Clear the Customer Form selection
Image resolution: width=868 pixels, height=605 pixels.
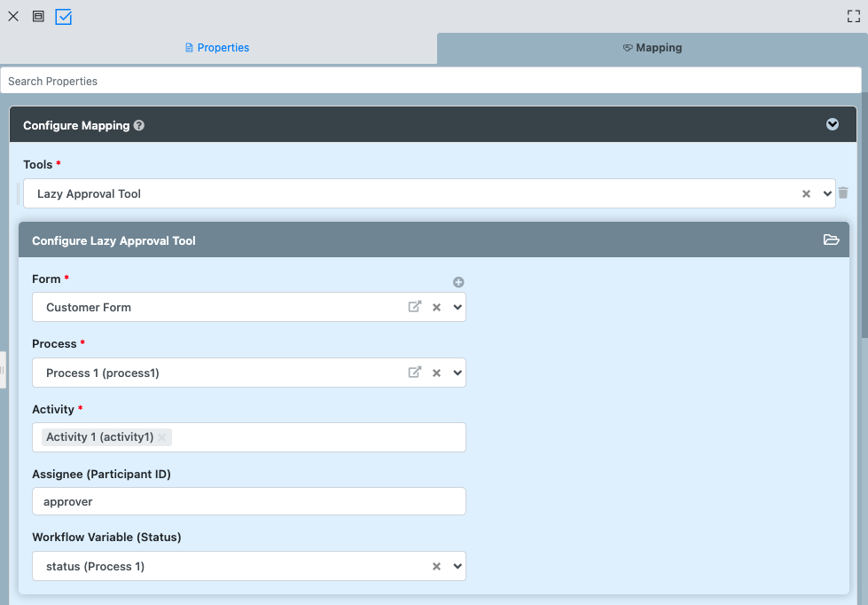tap(437, 308)
